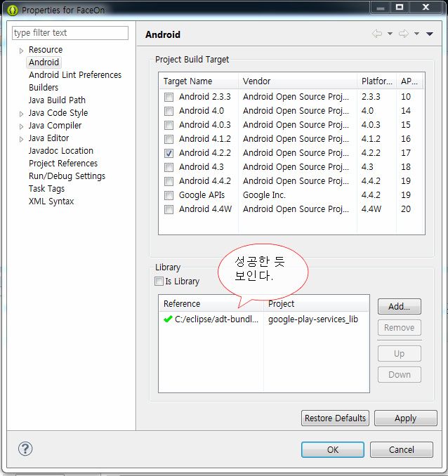This screenshot has height=476, width=448.
Task: Click API level 20 cell
Action: (x=406, y=209)
